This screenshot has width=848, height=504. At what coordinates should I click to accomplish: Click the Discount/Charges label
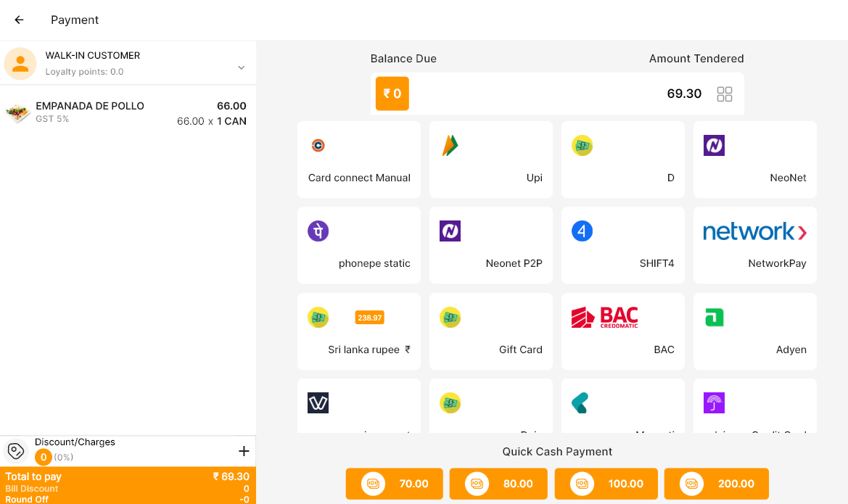(75, 442)
